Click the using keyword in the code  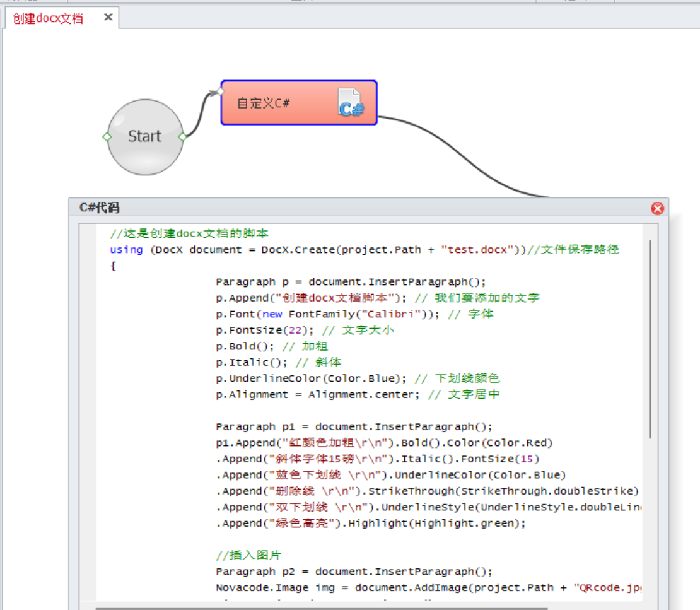(x=126, y=250)
